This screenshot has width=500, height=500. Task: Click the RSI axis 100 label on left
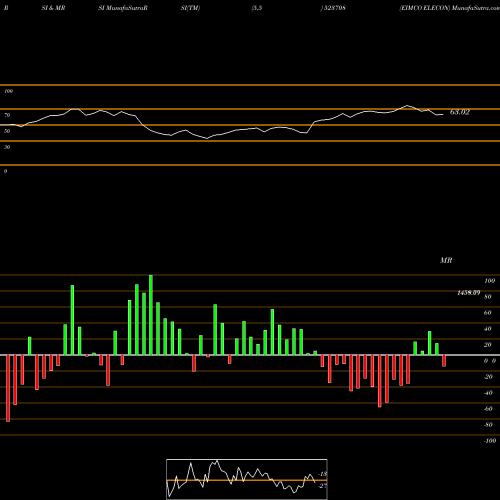(8, 91)
